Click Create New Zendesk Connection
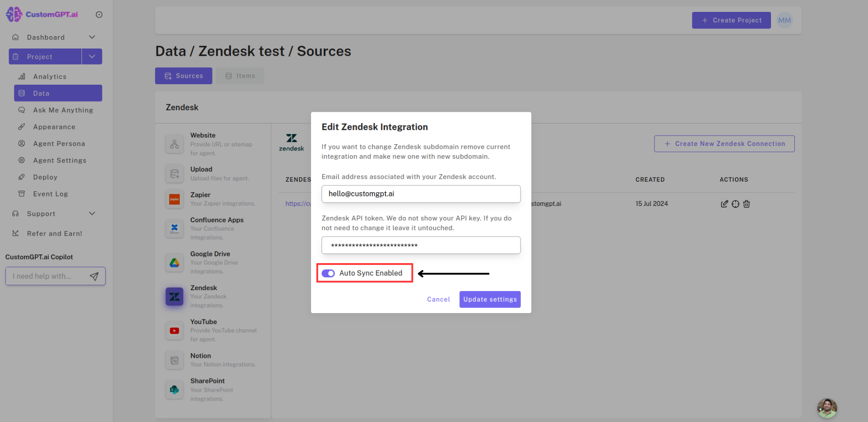 [x=724, y=144]
